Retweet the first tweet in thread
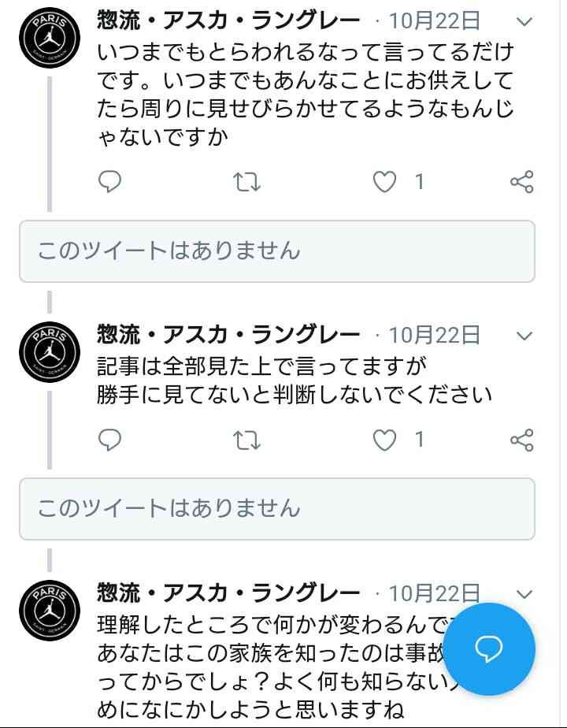Screen dimensions: 567x728 pyautogui.click(x=246, y=182)
